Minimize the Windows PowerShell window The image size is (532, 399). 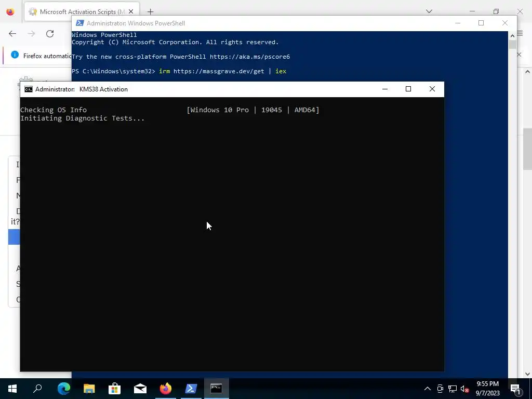458,23
